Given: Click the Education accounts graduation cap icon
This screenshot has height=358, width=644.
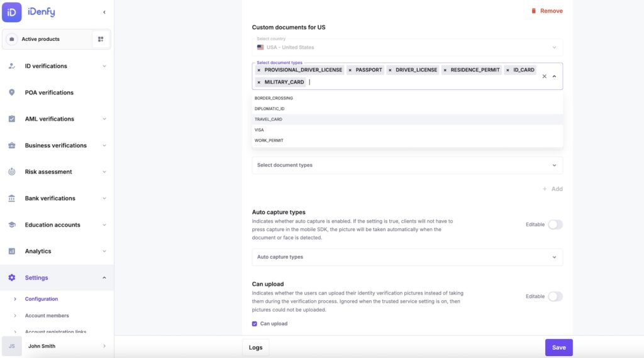Looking at the screenshot, I should pos(12,225).
